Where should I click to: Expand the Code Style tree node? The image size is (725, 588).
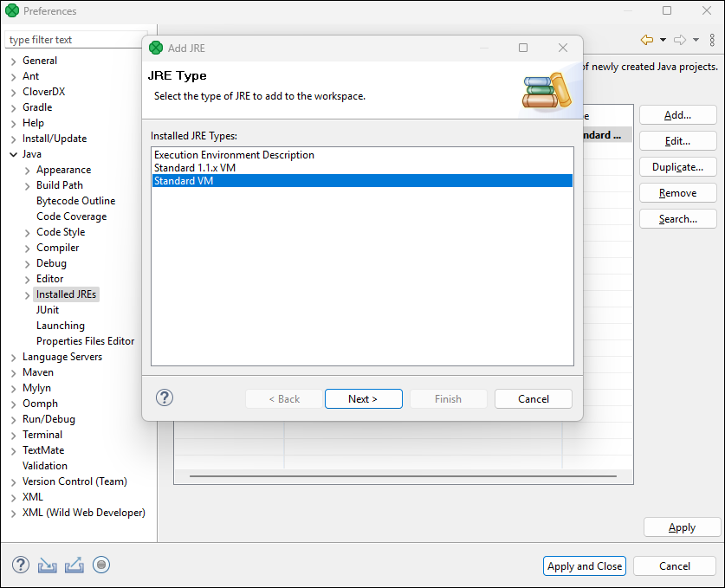click(27, 232)
